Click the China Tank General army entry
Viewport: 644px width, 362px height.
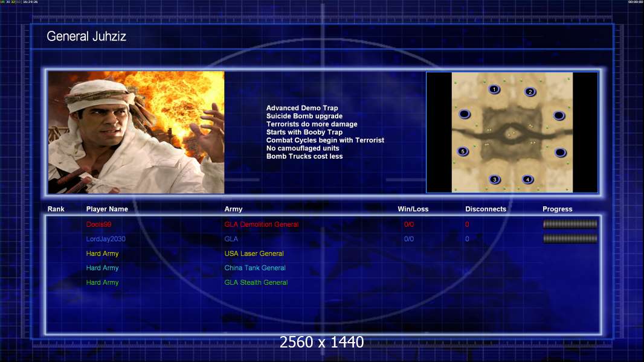click(254, 268)
